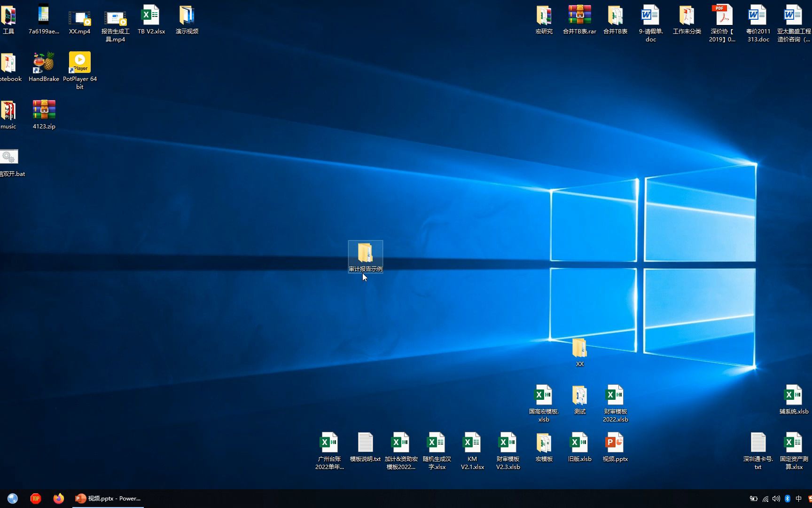Select the 双开.bat batch file
812x508 pixels.
pyautogui.click(x=11, y=162)
